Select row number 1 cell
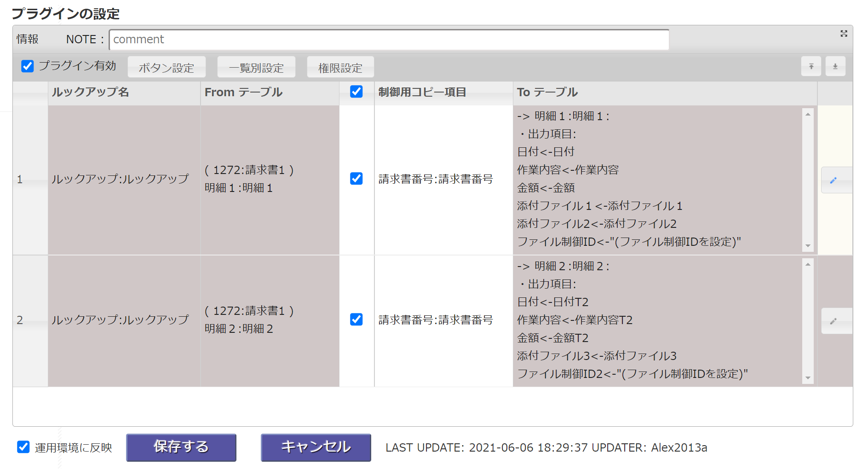The width and height of the screenshot is (868, 476). (30, 180)
